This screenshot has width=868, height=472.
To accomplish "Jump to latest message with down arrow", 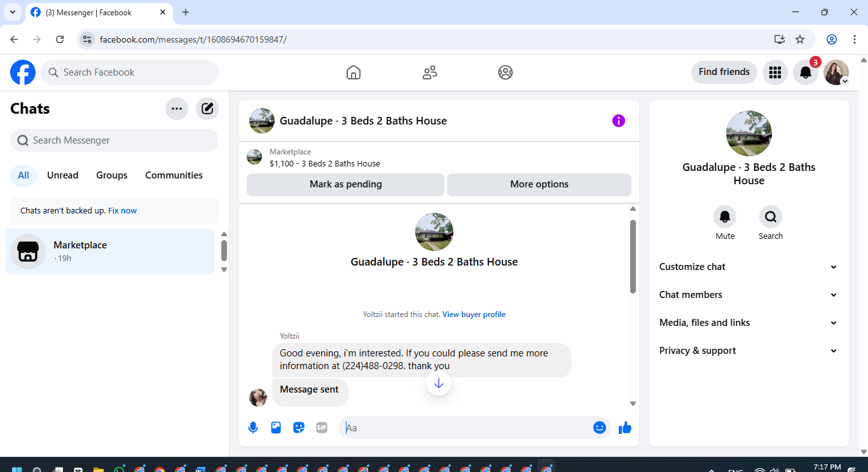I will [x=439, y=383].
